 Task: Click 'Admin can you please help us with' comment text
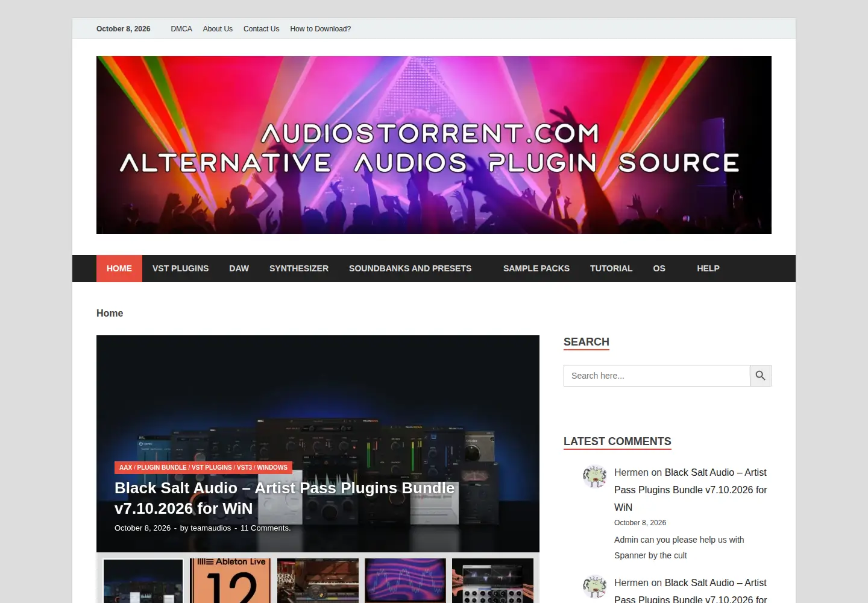[x=679, y=540]
